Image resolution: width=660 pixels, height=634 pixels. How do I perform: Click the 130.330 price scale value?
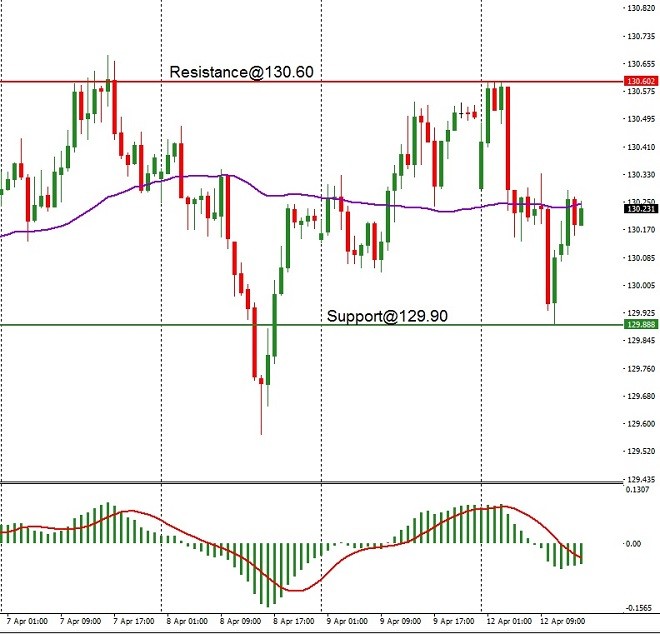click(x=641, y=175)
